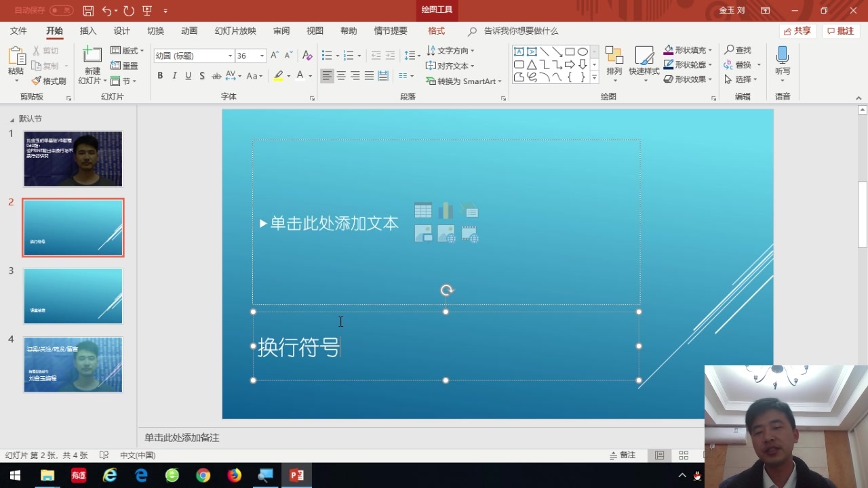This screenshot has width=868, height=488.
Task: Open the Format (格式) tab
Action: pos(437,31)
